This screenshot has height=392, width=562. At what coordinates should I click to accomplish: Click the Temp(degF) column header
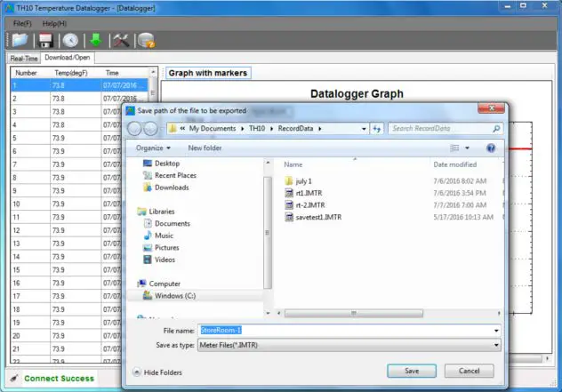(71, 73)
